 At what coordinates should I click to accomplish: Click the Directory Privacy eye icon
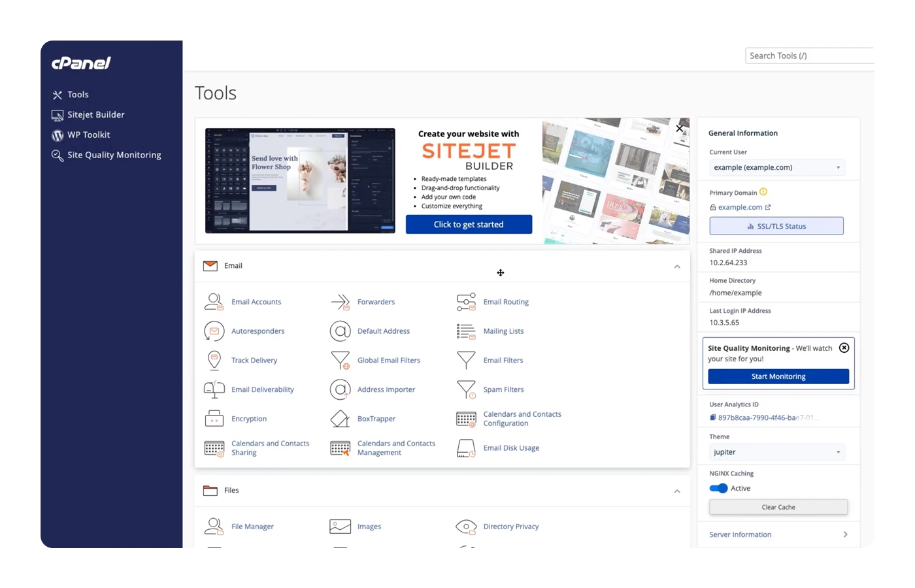point(466,526)
